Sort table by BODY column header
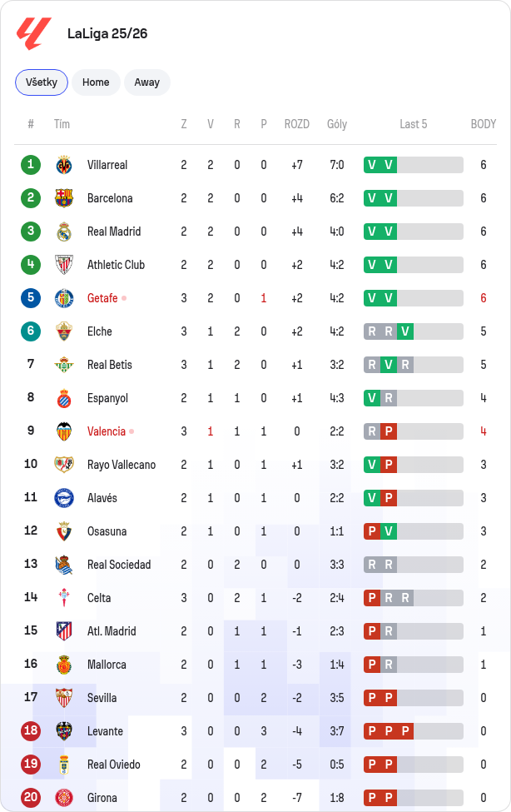This screenshot has height=812, width=511. click(483, 124)
